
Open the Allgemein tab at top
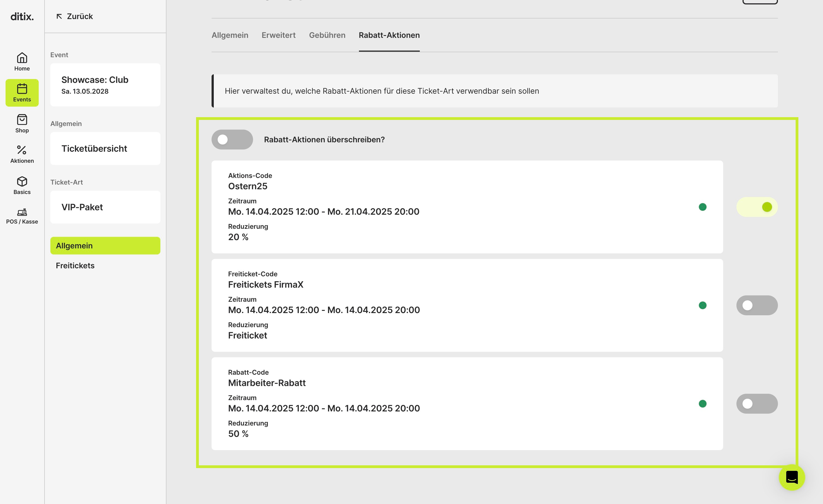(x=230, y=35)
